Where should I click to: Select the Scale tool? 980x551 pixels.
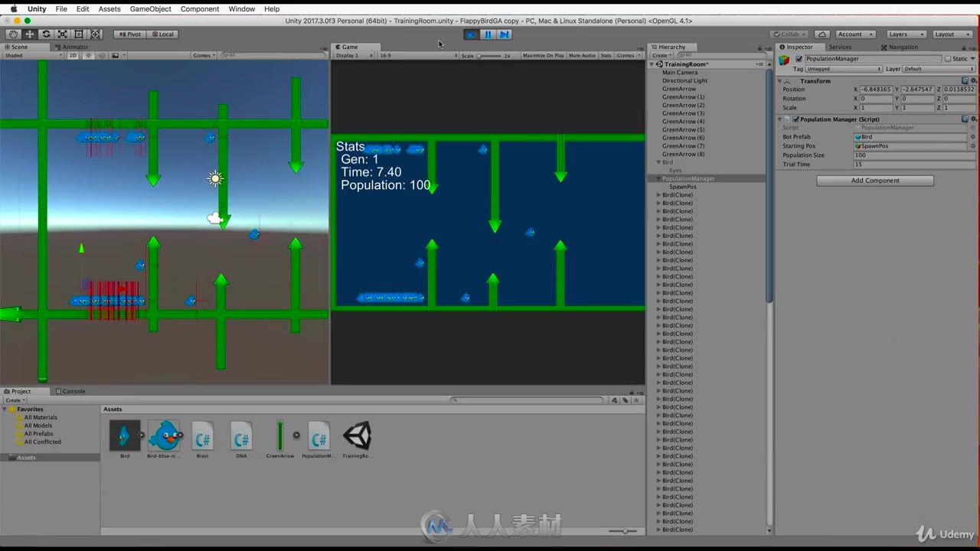pos(63,34)
